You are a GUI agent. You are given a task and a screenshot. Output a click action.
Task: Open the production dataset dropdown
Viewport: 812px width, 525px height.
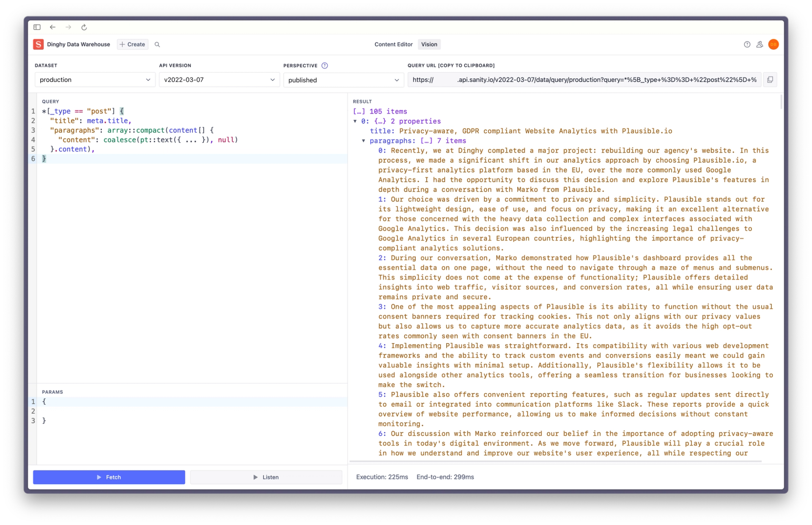click(x=95, y=79)
